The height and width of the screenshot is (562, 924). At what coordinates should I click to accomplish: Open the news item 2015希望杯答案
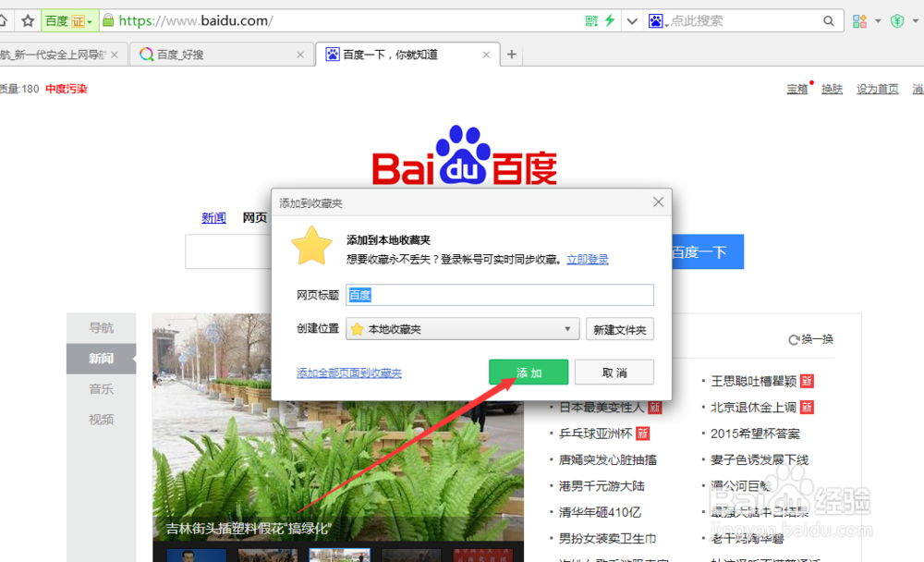click(x=756, y=434)
